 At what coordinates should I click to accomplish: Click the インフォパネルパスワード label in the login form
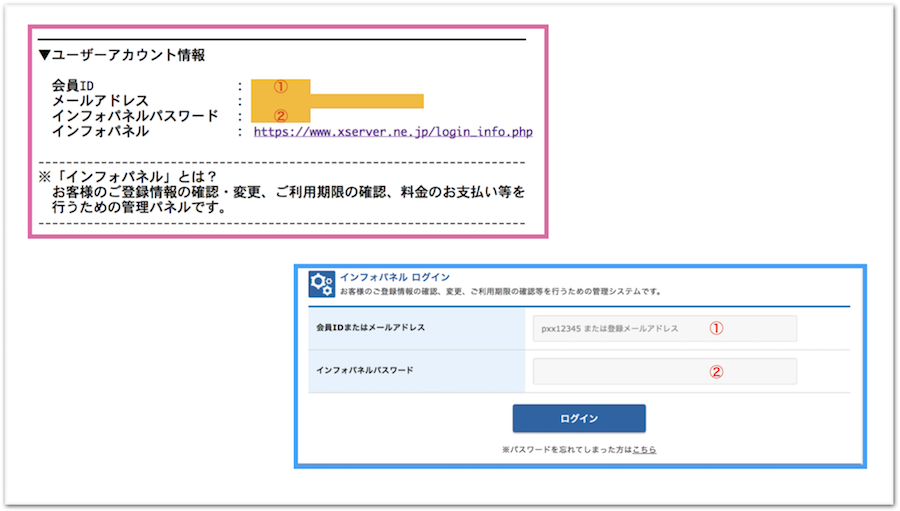tap(364, 371)
